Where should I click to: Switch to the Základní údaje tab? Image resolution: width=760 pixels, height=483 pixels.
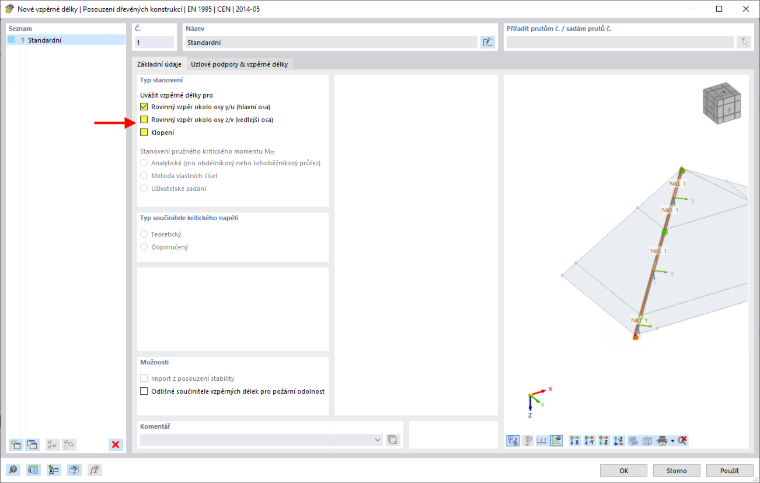coord(159,64)
